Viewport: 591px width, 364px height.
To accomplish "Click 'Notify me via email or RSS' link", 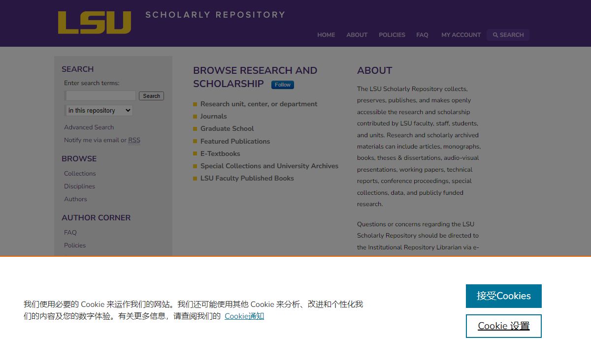I will [x=102, y=140].
